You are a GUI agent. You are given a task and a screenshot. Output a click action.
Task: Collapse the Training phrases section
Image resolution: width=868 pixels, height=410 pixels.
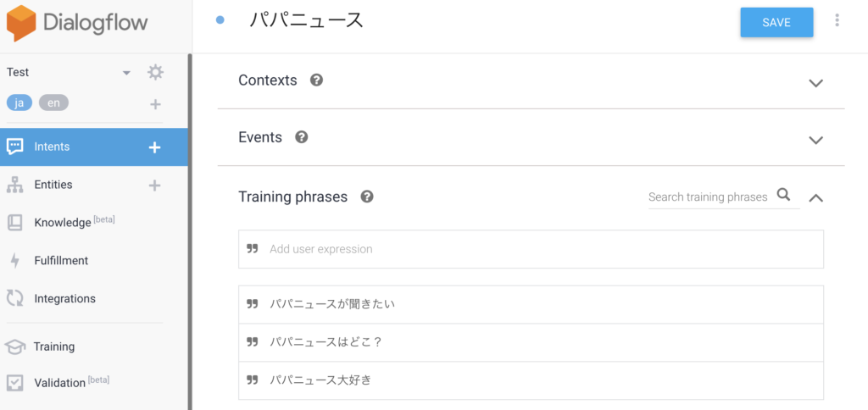click(x=816, y=197)
